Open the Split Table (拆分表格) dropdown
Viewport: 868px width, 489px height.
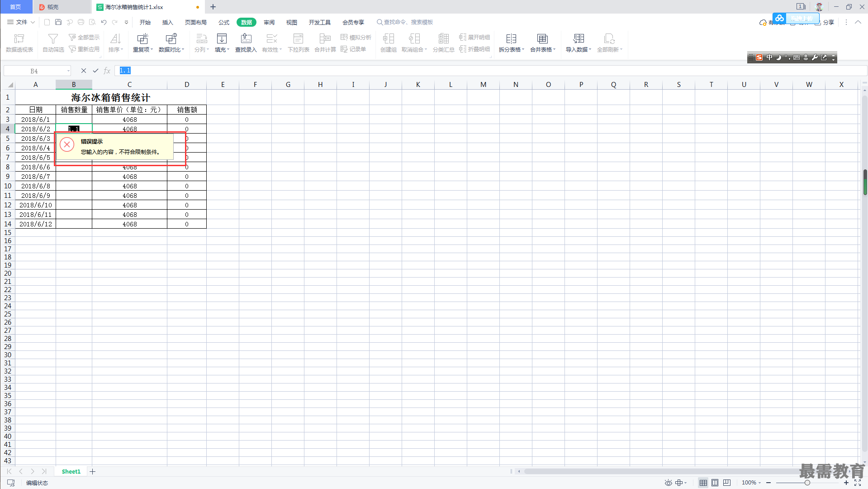512,43
